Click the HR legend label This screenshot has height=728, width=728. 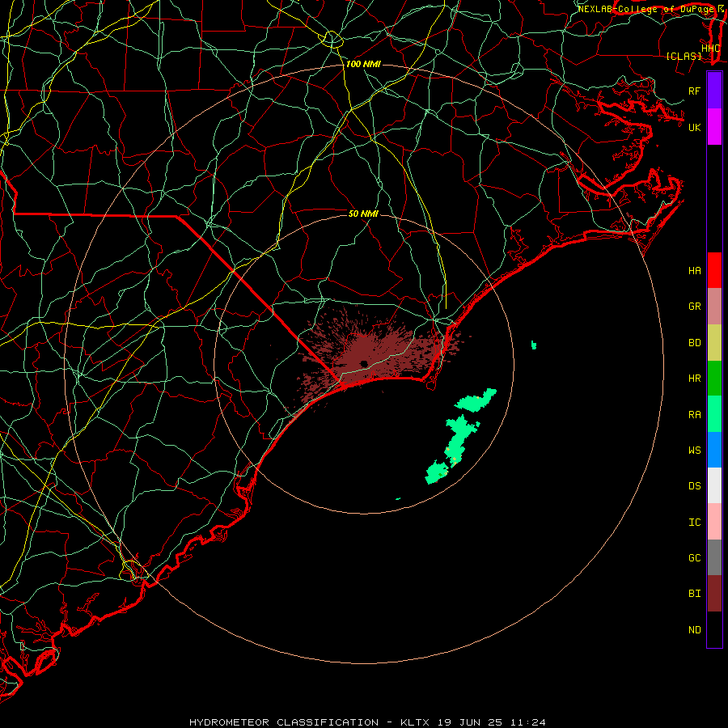coord(694,379)
